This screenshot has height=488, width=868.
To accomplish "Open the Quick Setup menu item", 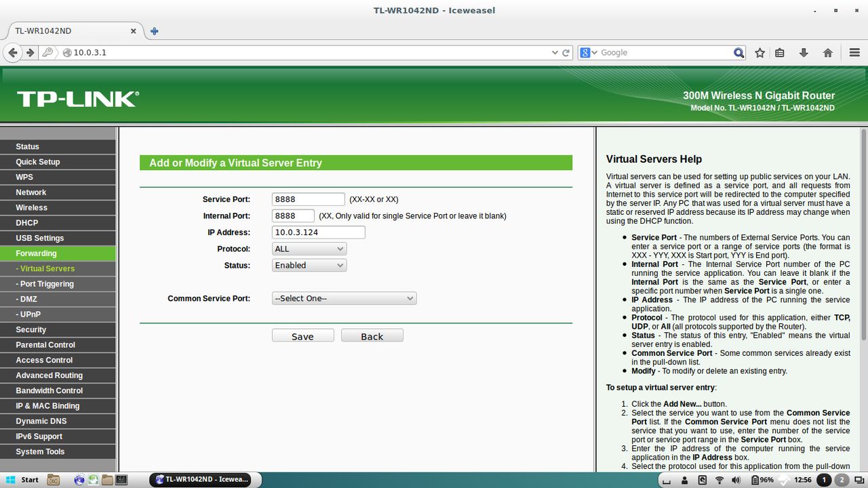I will [x=58, y=162].
